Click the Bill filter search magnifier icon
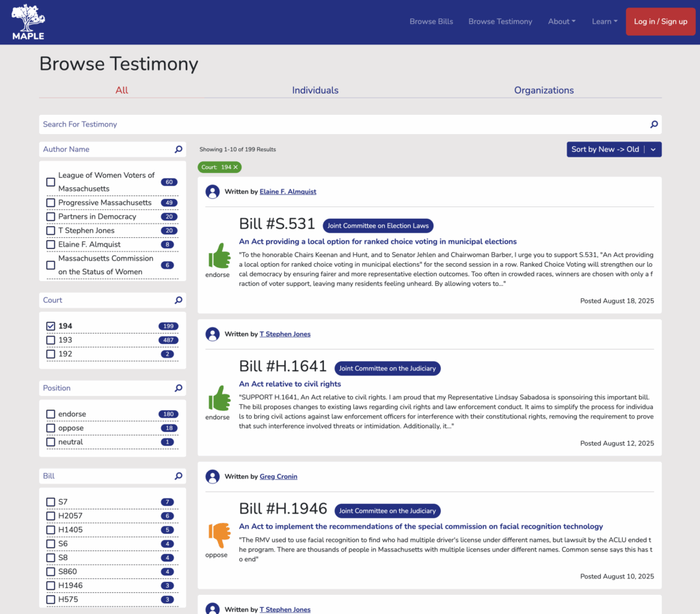 178,476
